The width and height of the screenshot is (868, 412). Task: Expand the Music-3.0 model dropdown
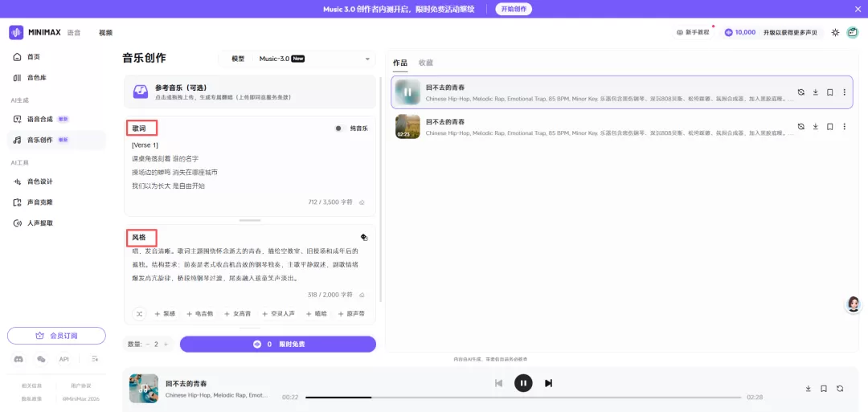297,59
